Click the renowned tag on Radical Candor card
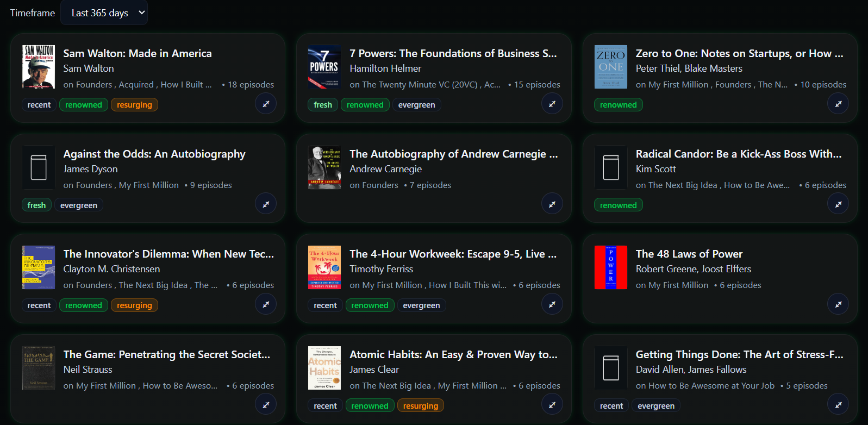Screen dimensions: 868x425 point(619,205)
